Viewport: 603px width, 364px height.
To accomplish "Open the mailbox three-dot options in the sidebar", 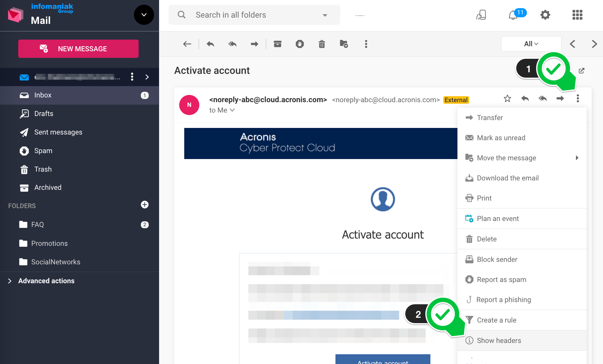I will (x=132, y=77).
